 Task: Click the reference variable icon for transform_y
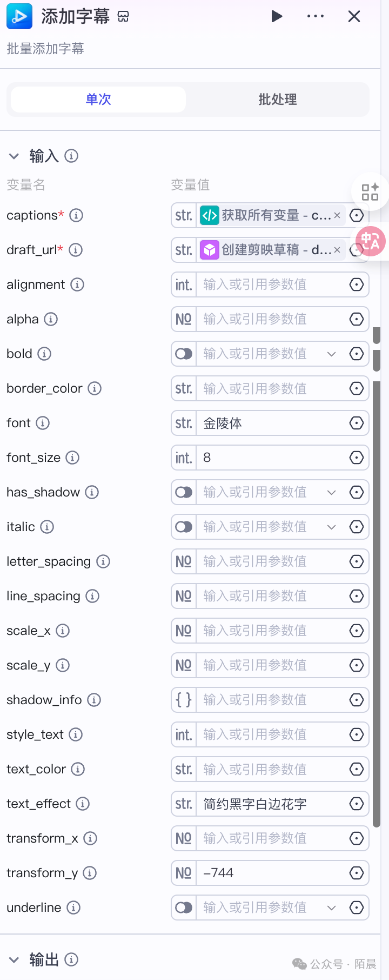pyautogui.click(x=357, y=873)
